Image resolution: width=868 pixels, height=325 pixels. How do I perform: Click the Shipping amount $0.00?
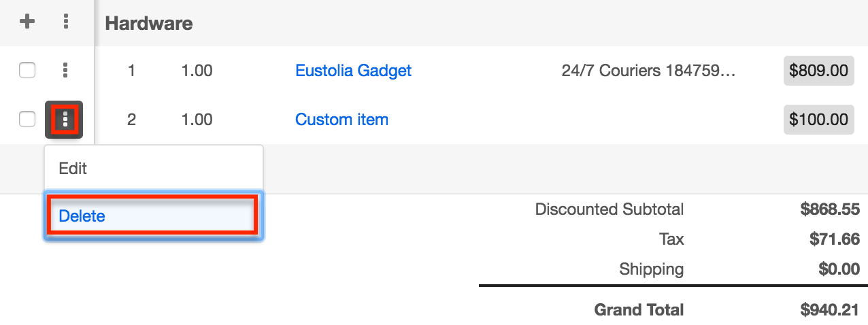pyautogui.click(x=839, y=269)
